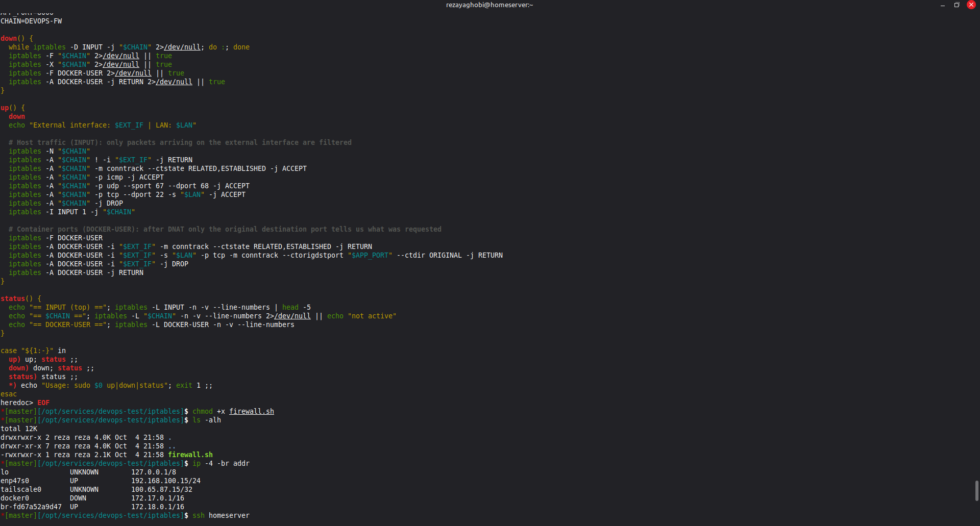Screen dimensions: 980x526
Task: Click the 'ssh homeserver' command
Action: (221, 515)
